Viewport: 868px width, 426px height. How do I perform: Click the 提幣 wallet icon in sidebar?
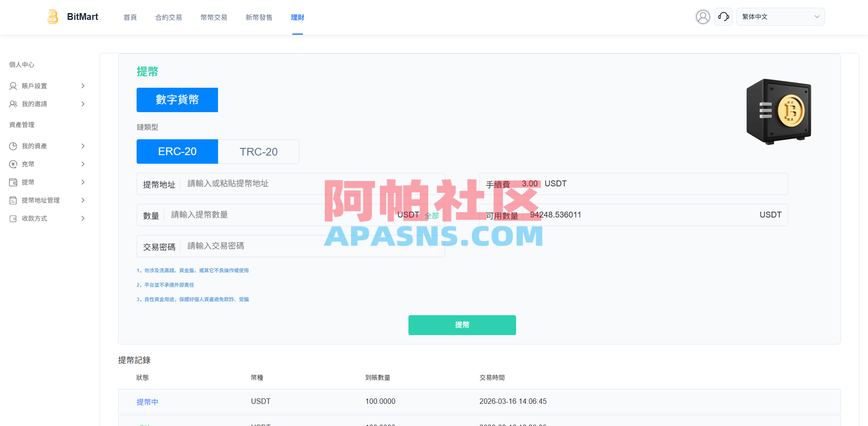pos(13,182)
